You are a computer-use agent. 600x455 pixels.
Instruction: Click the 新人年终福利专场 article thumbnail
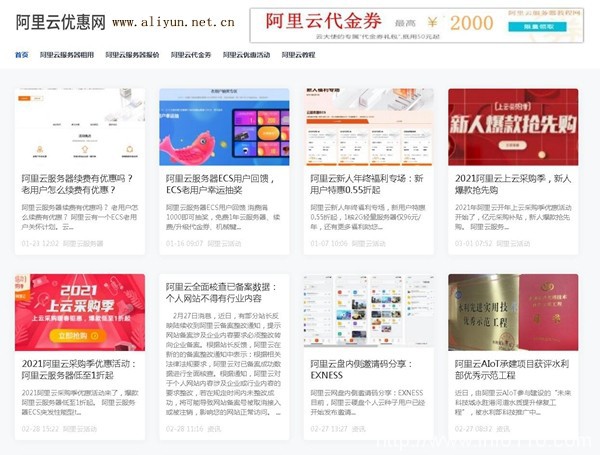click(368, 127)
